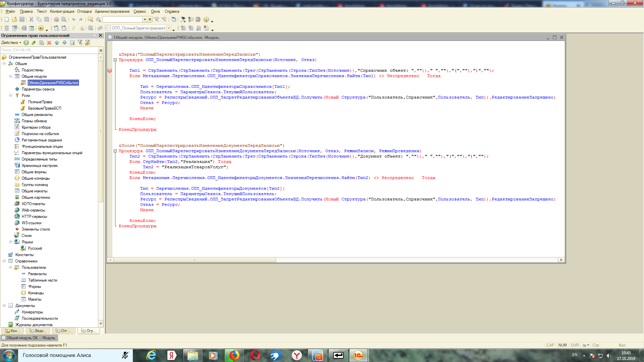Screen dimensions: 644x362
Task: Click the Comment lines icon
Action: (73, 28)
